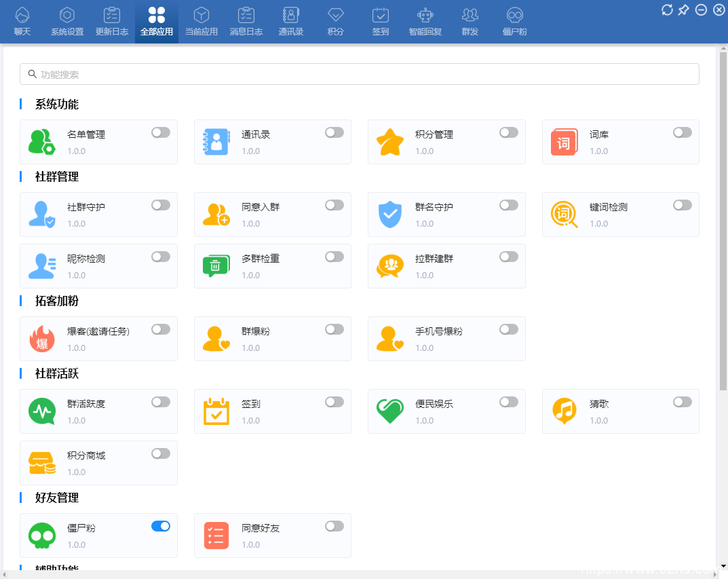Disable the 僵尸粉 toggle switch
Image resolution: width=728 pixels, height=579 pixels.
pos(161,526)
